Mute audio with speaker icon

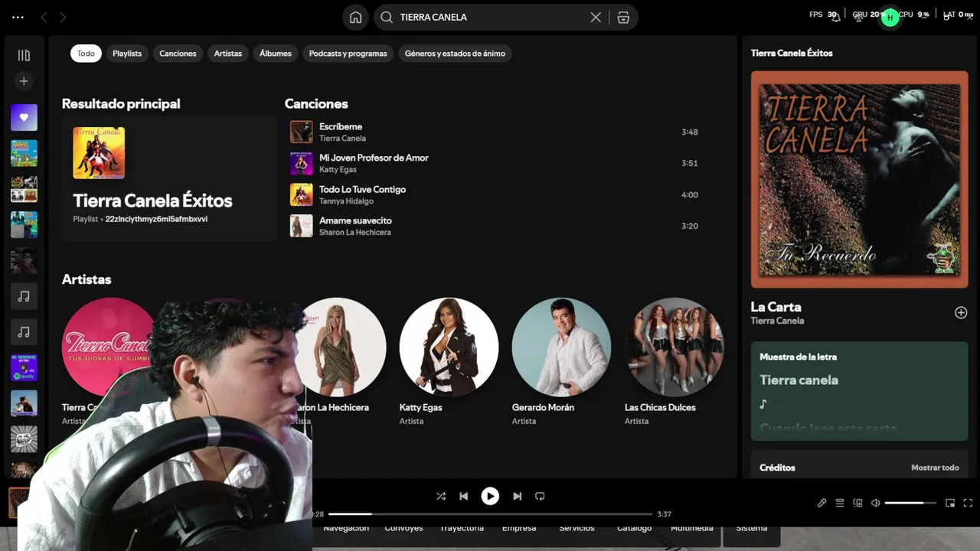pos(876,503)
